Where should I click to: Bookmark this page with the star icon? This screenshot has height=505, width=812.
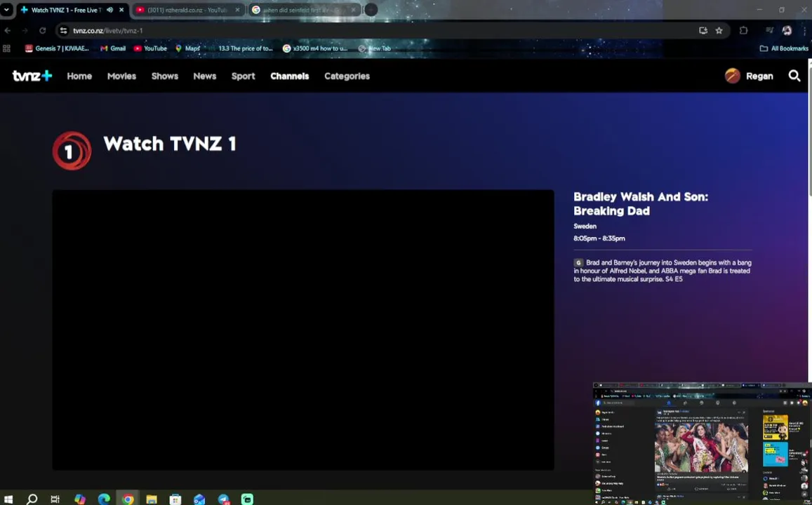(x=719, y=31)
